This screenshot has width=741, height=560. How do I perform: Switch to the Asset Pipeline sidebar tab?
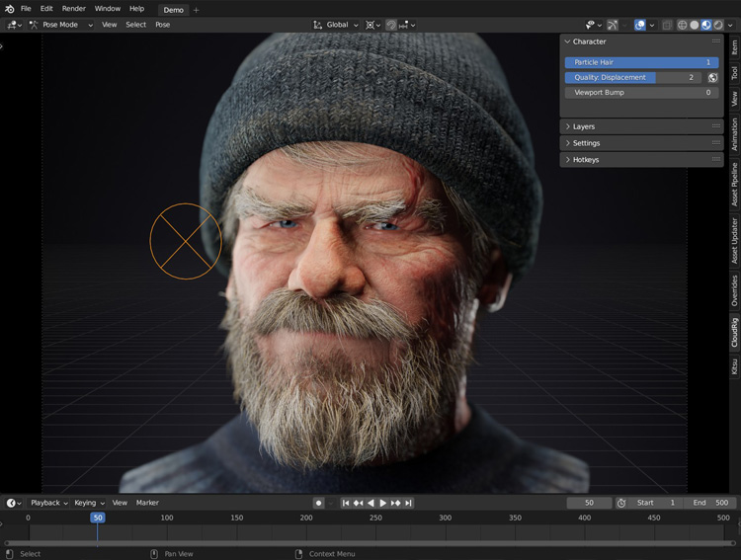[734, 185]
